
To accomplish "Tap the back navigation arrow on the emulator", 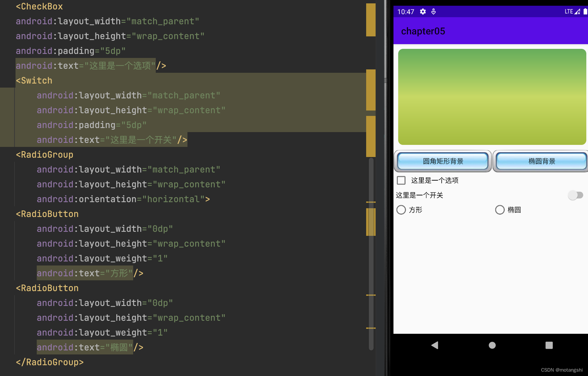I will point(435,345).
